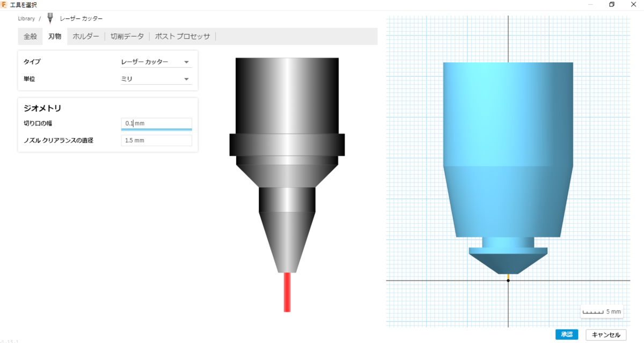Viewport: 644px width, 343px height.
Task: Click the キャンセル button
Action: point(606,334)
